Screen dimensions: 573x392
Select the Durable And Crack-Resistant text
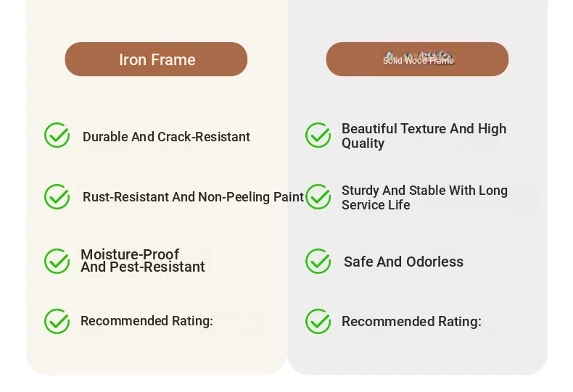166,137
